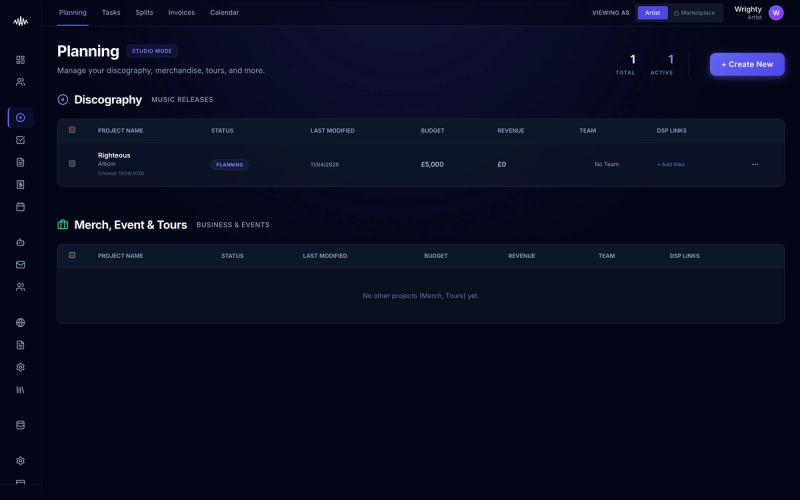Viewport: 800px width, 500px height.
Task: Select the active disc Planning sidebar icon
Action: click(20, 117)
